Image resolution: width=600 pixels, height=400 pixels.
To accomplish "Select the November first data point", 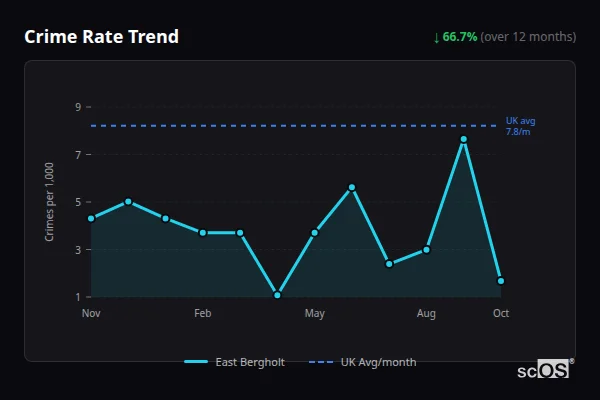I will [91, 219].
